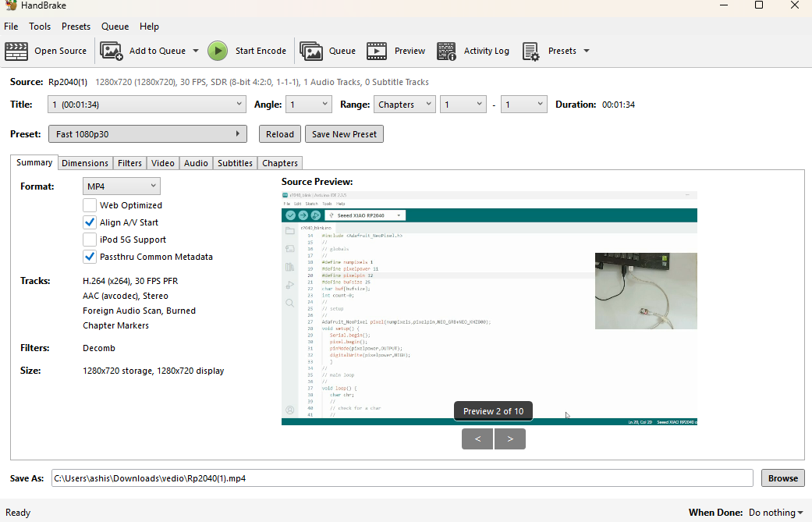Image resolution: width=812 pixels, height=522 pixels.
Task: Click the Preview 2 of 10 label
Action: click(494, 411)
